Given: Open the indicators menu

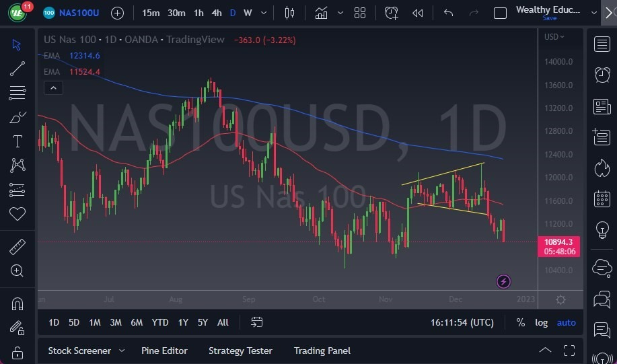Looking at the screenshot, I should coord(321,13).
